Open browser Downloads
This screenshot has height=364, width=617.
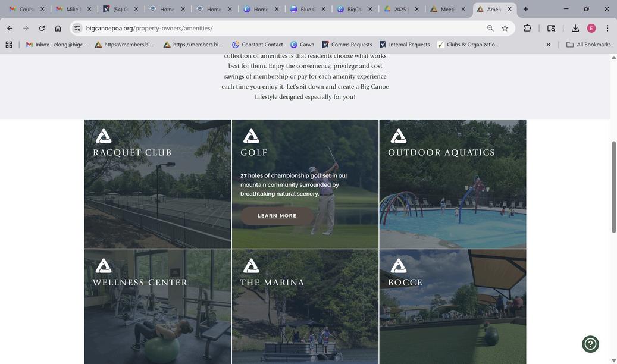click(575, 28)
